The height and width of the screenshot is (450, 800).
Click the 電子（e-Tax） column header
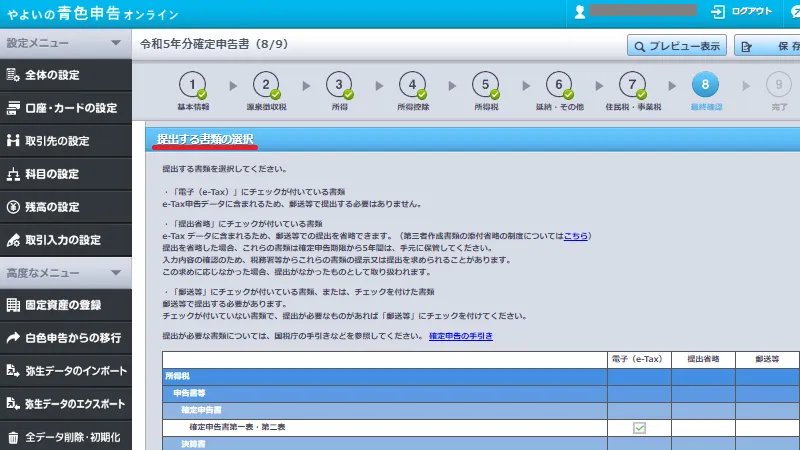tap(639, 359)
